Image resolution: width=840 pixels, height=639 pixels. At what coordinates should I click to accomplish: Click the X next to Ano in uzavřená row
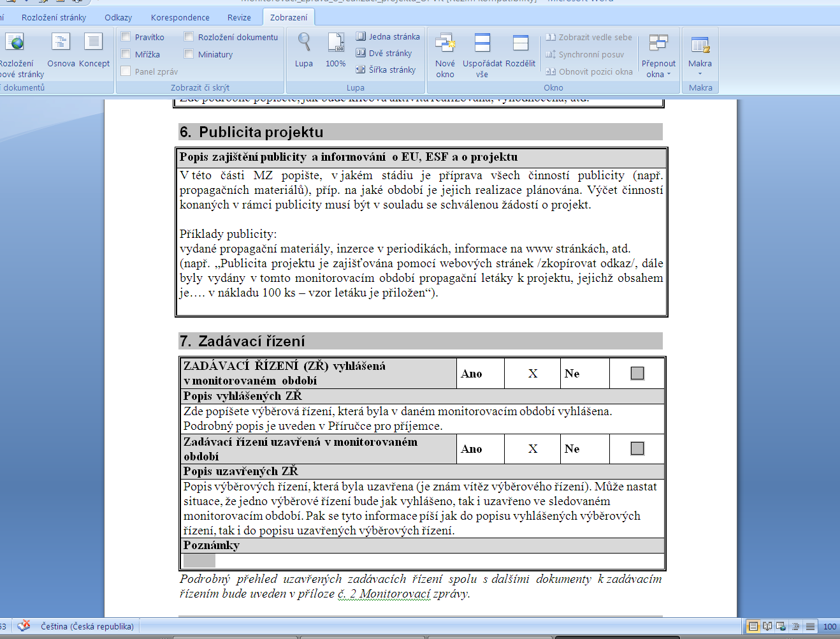pos(533,449)
